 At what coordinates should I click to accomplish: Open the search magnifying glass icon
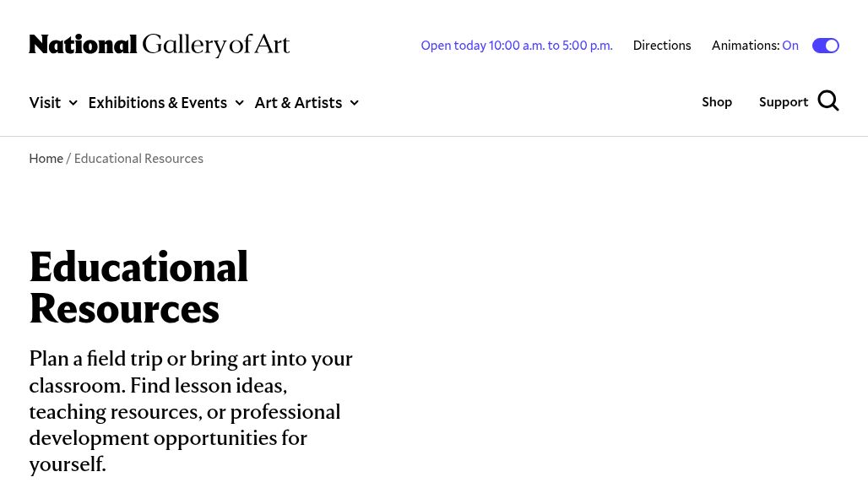[x=828, y=101]
